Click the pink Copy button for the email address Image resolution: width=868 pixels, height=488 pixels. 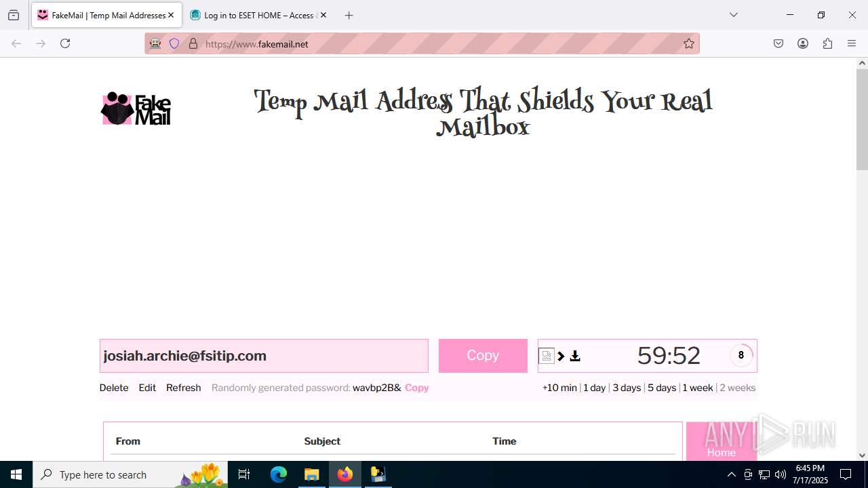[483, 356]
